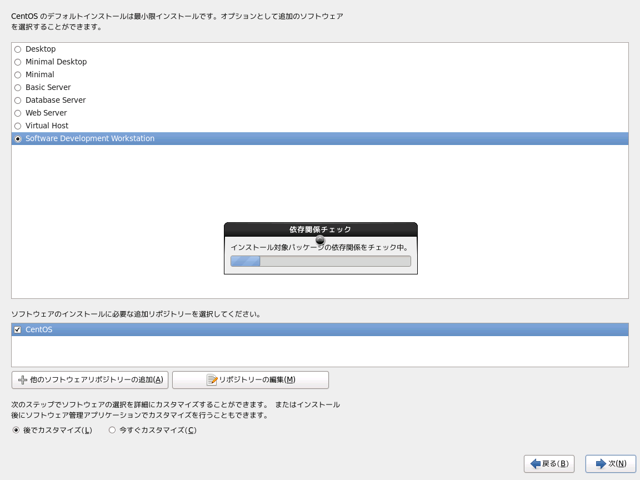This screenshot has height=480, width=640.
Task: Choose the Minimal Desktop install option
Action: click(18, 62)
